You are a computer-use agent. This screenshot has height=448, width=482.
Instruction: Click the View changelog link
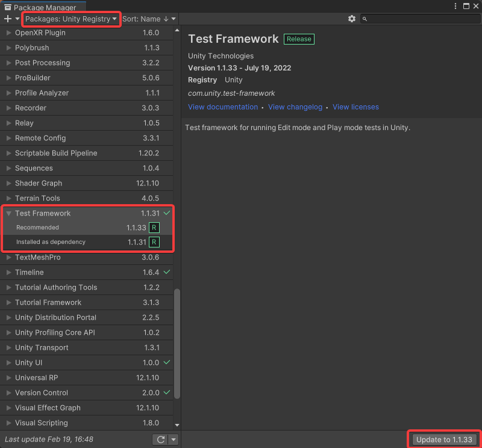click(x=295, y=107)
